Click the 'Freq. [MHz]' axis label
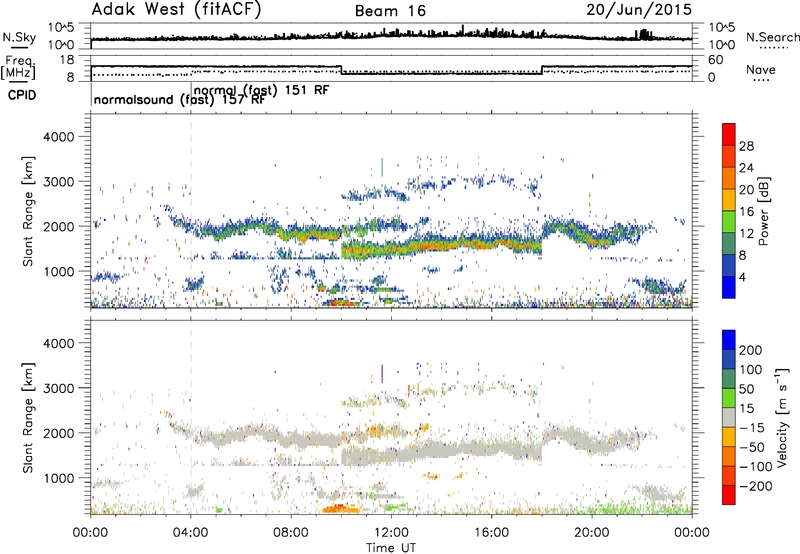Viewport: 800px width, 554px height. (x=18, y=67)
